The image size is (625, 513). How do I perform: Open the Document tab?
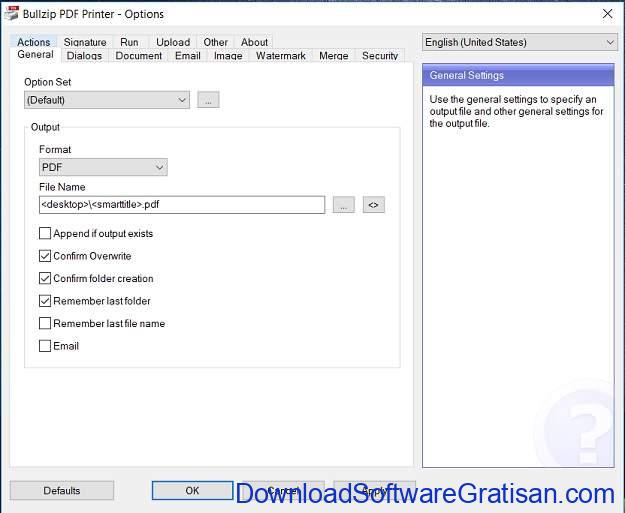point(139,55)
